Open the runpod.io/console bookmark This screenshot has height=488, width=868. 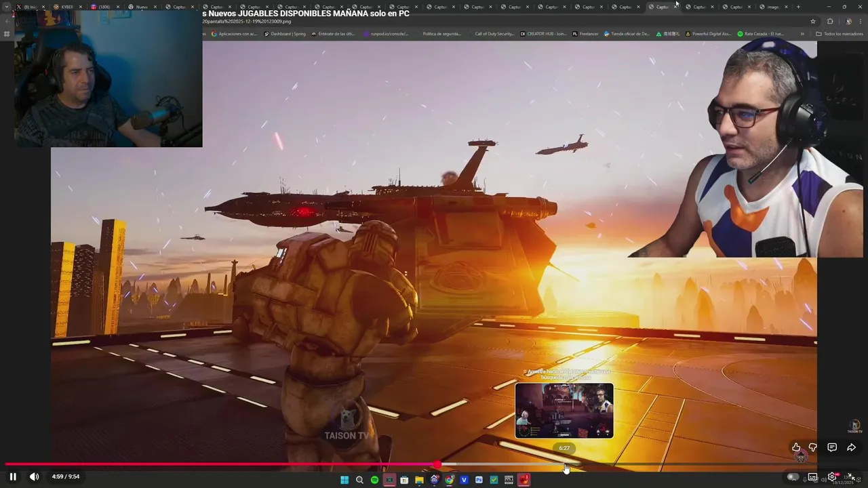click(x=386, y=33)
